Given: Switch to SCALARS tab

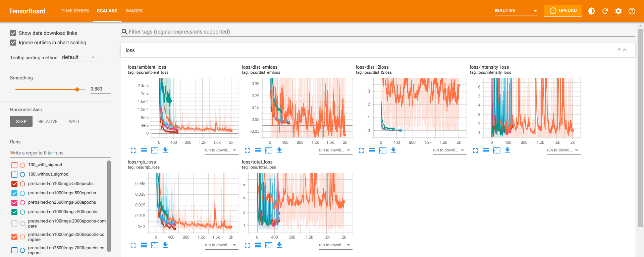Looking at the screenshot, I should tap(107, 11).
